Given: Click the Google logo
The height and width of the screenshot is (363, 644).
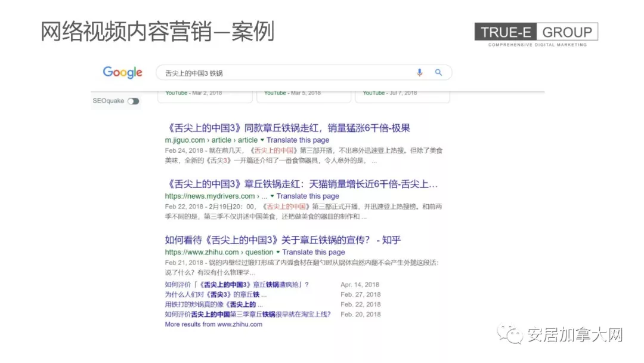Looking at the screenshot, I should click(122, 73).
